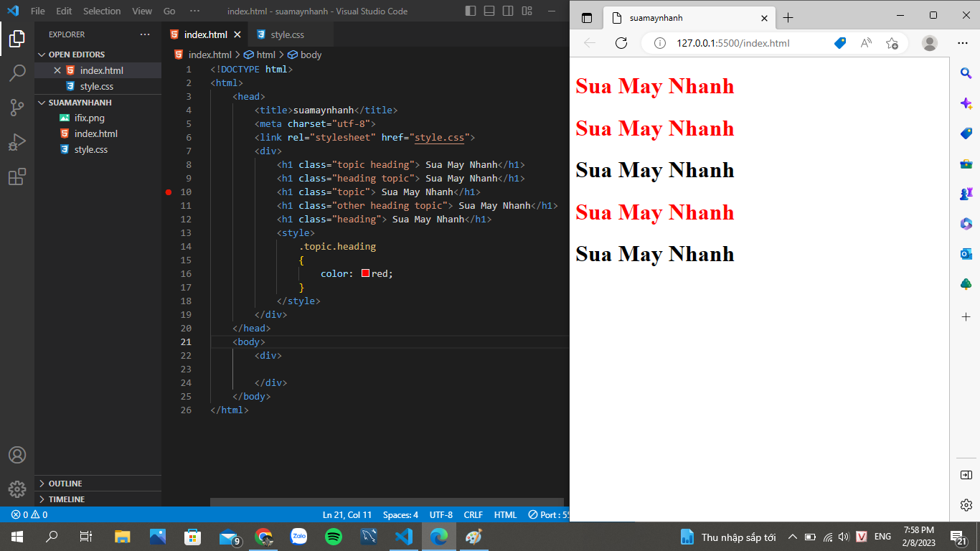This screenshot has height=551, width=980.
Task: Open the Selection menu
Action: pos(102,11)
